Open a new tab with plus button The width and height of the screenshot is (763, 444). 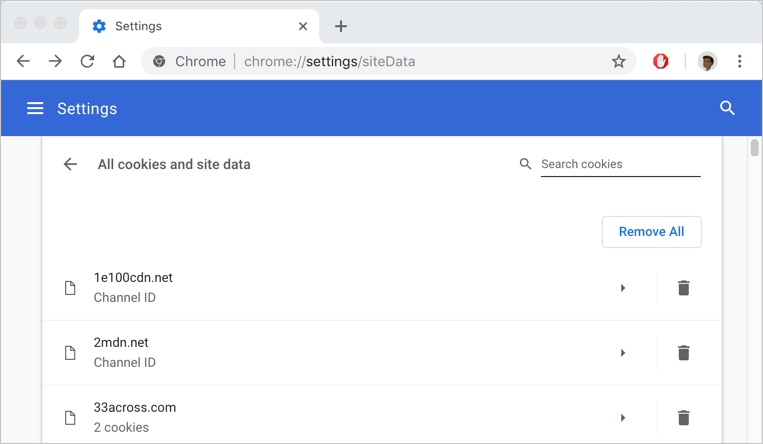tap(341, 26)
